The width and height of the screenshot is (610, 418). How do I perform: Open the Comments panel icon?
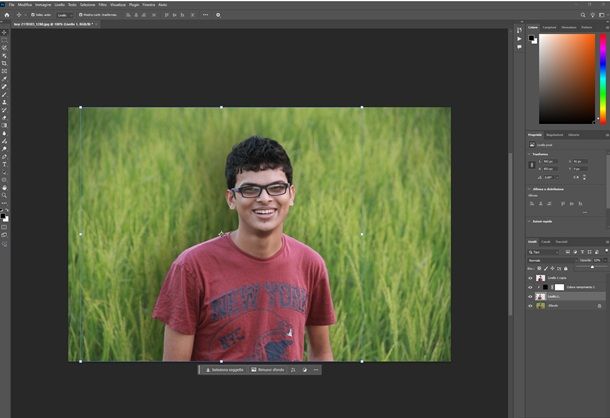click(519, 47)
